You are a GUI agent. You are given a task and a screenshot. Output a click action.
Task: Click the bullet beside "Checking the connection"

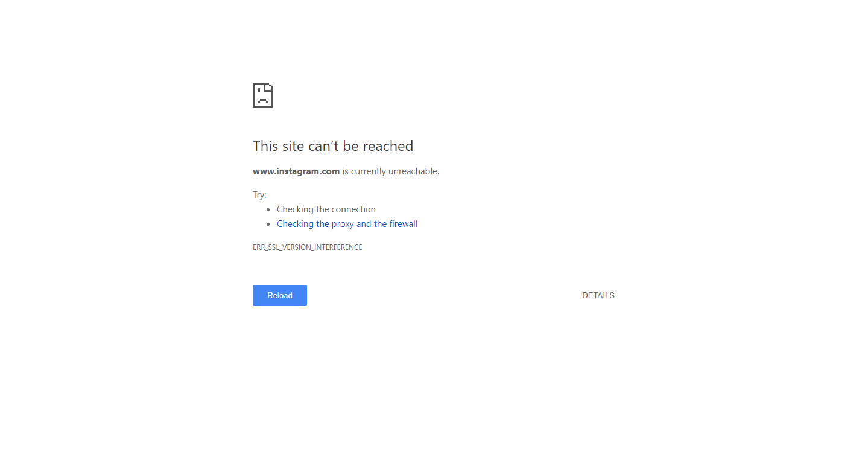click(x=269, y=209)
